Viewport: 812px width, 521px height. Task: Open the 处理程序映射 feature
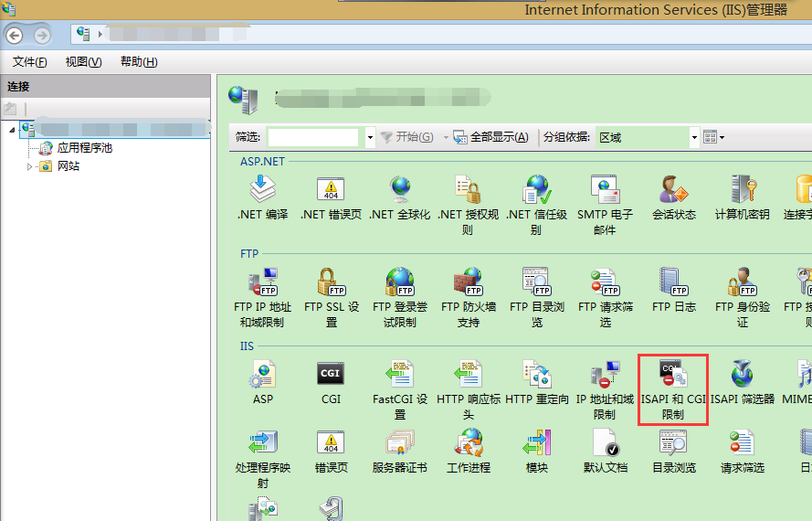[x=262, y=460]
